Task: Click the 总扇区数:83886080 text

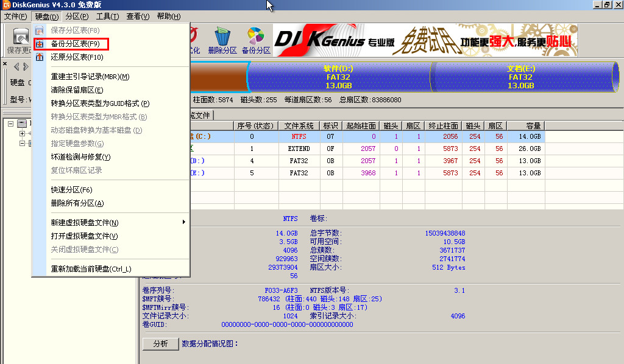Action: pyautogui.click(x=370, y=100)
